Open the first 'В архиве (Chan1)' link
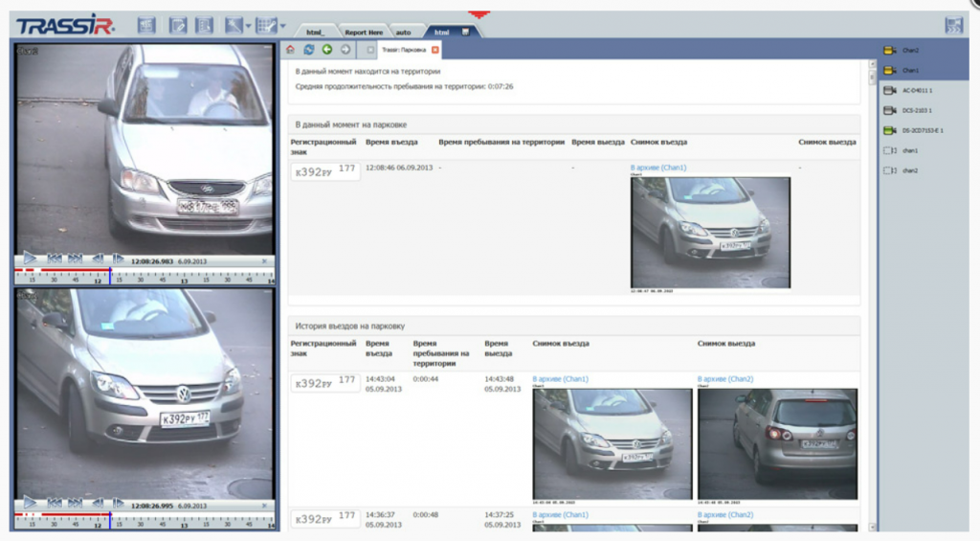 658,168
